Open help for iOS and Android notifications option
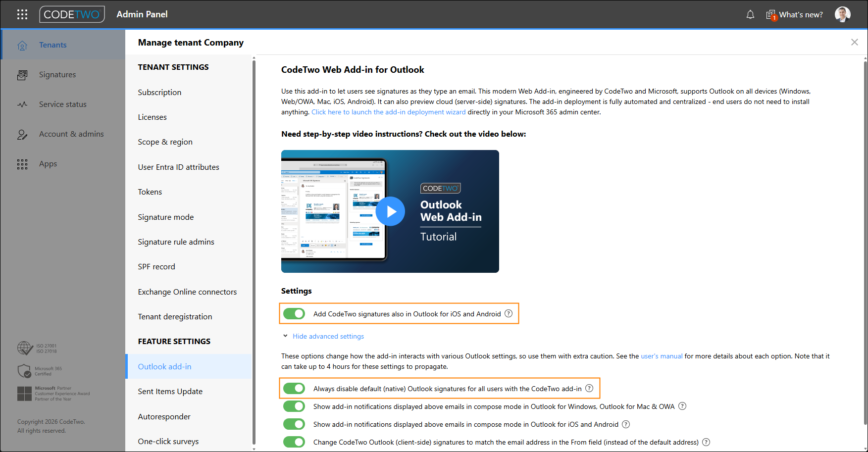 coord(626,424)
